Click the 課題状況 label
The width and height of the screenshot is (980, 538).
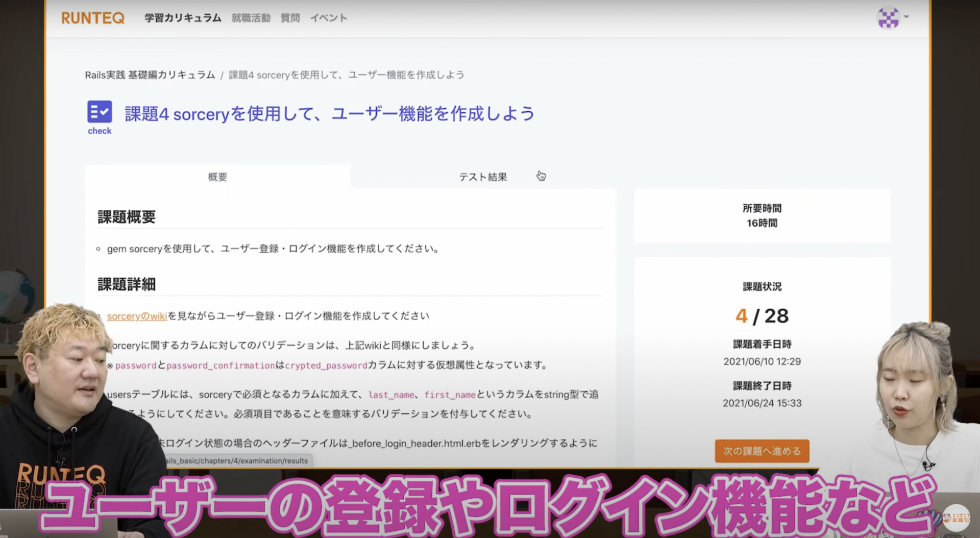click(762, 286)
